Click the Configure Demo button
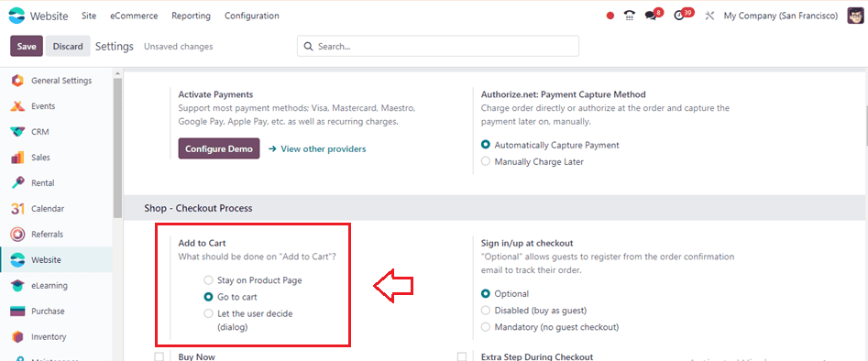The height and width of the screenshot is (361, 868). coord(219,149)
